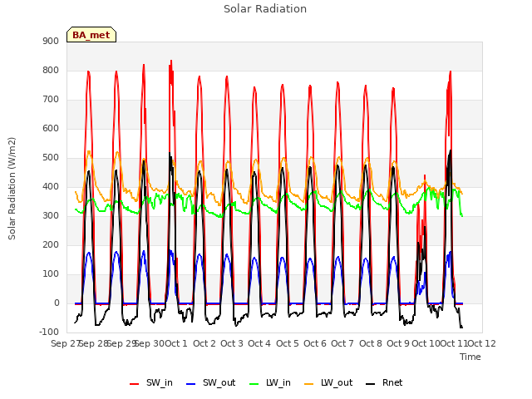
Task: Click the Oct 5 x-axis tick label
Action: coord(288,343)
